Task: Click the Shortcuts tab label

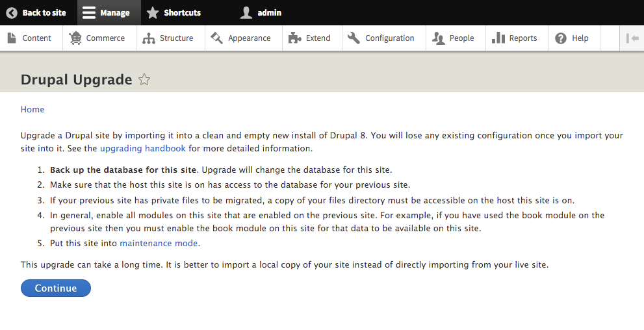Action: click(x=183, y=13)
